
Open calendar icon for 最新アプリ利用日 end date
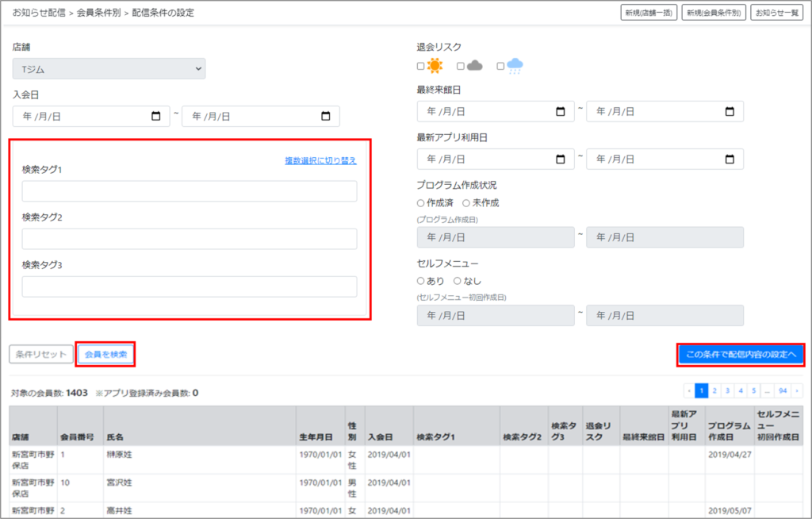[730, 160]
